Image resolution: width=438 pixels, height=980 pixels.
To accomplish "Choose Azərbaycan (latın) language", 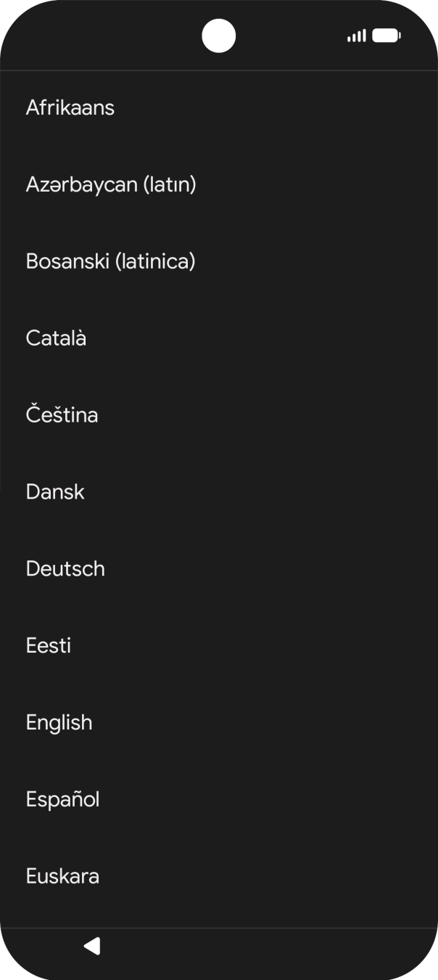I will tap(111, 184).
